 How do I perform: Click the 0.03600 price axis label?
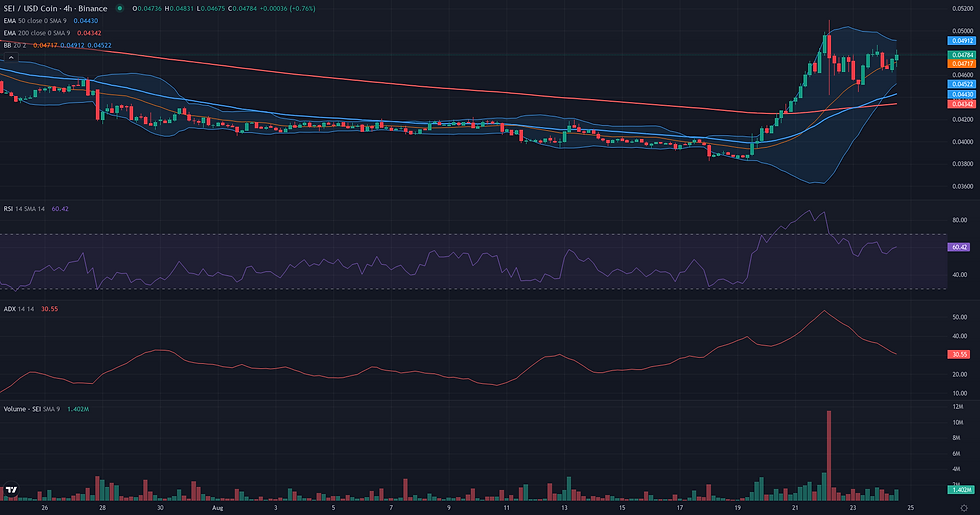click(962, 186)
